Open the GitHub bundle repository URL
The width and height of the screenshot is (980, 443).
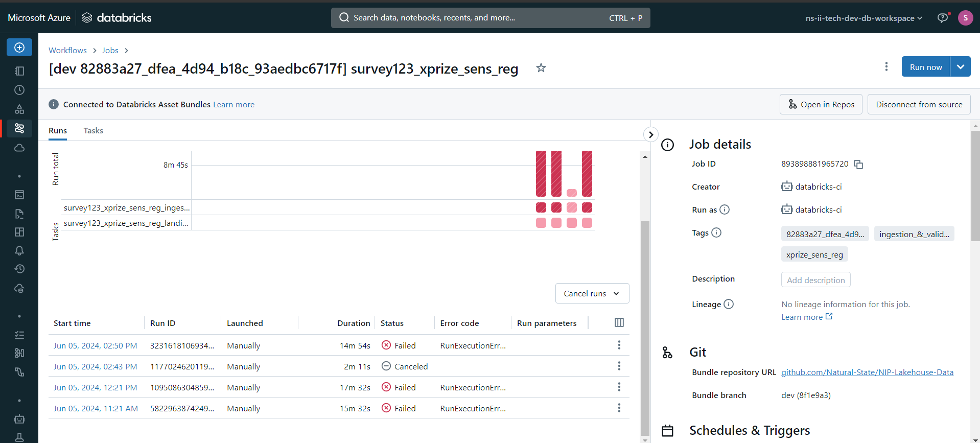click(867, 372)
